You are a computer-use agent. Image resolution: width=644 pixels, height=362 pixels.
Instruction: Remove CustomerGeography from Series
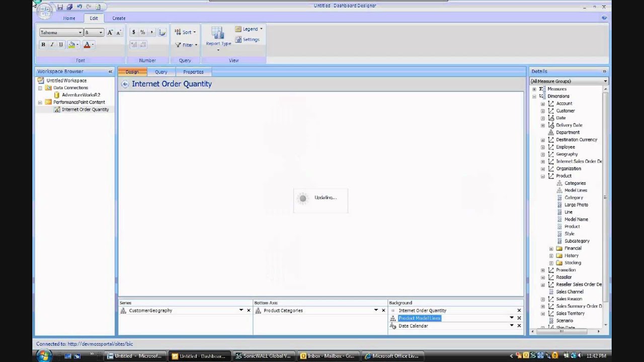click(249, 311)
